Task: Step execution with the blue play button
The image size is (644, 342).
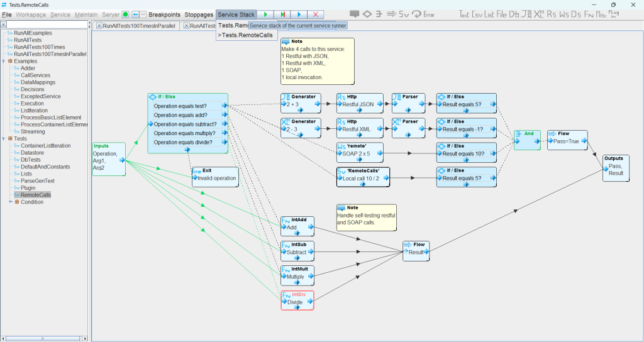Action: click(x=299, y=14)
